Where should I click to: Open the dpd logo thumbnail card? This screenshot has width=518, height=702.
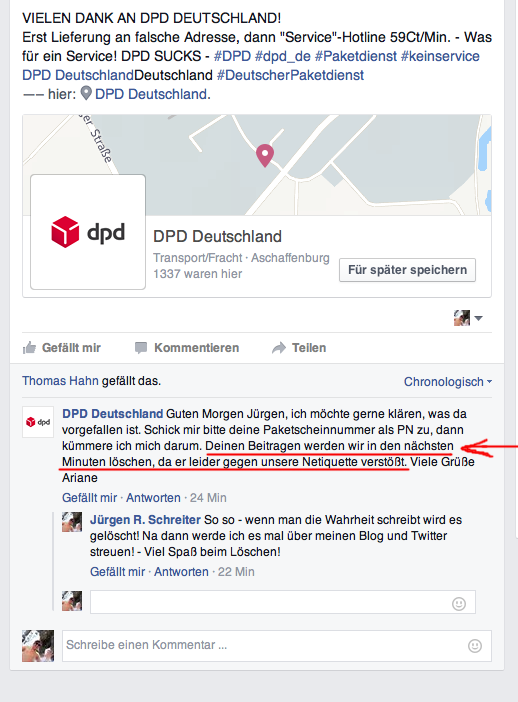point(88,232)
